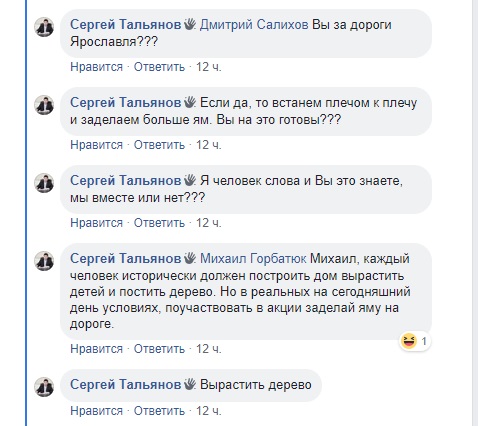Click waving hand badge in 'Вырастить дерево' comment
This screenshot has height=426, width=478.
[190, 384]
